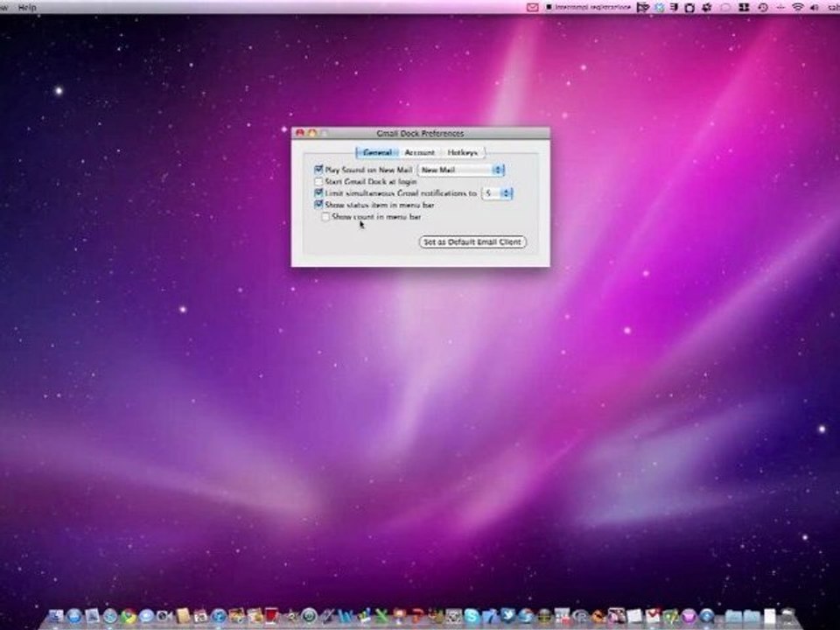Open the Twitter bird app in Dock
The image size is (840, 630).
tap(507, 615)
